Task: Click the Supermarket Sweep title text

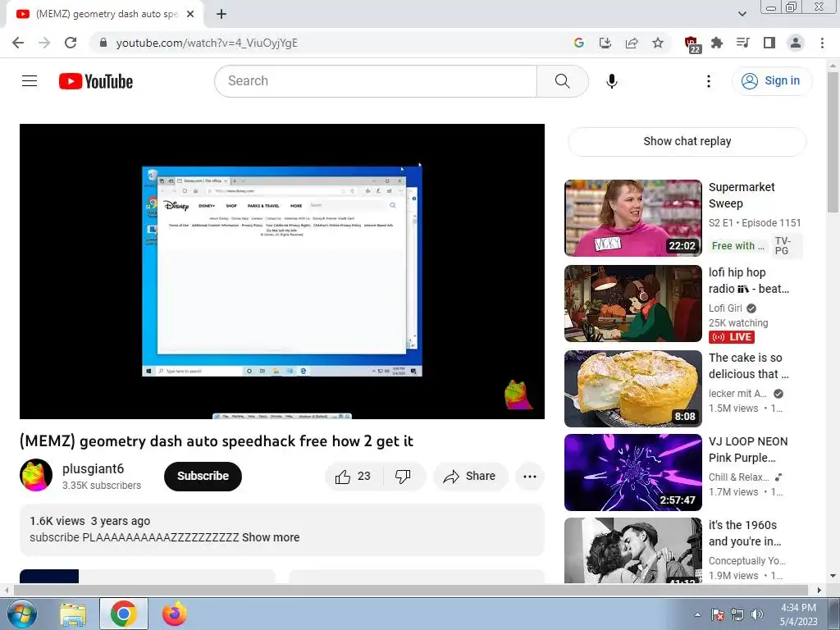Action: point(742,195)
